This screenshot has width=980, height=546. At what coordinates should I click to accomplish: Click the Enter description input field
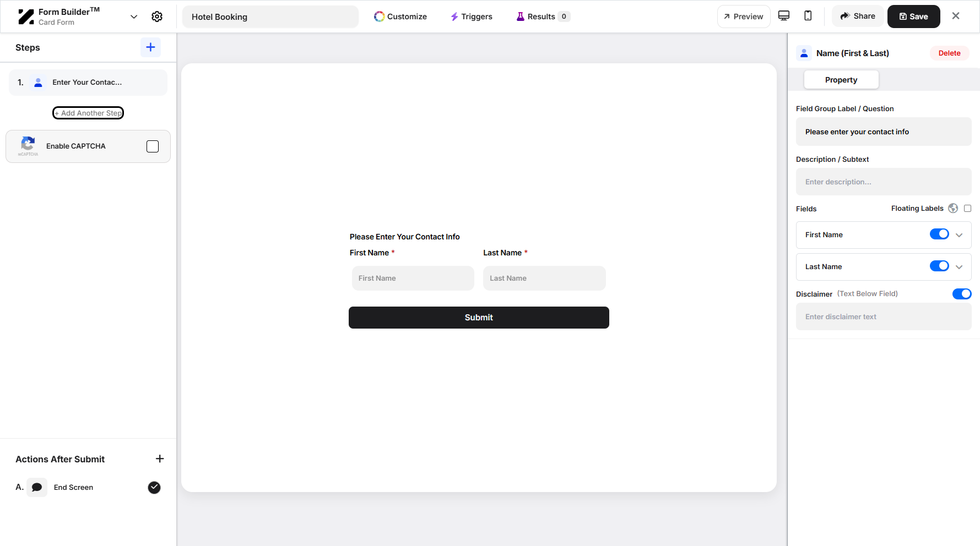884,182
